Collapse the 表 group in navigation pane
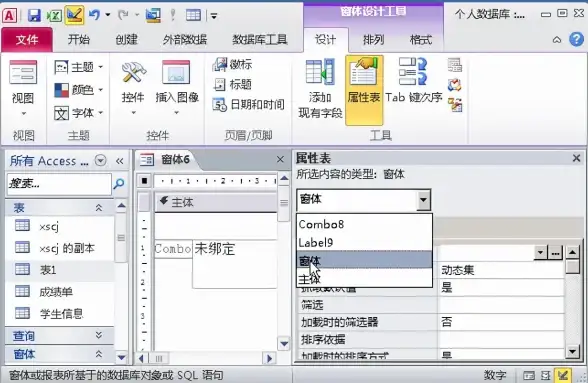This screenshot has width=588, height=383. pos(99,207)
